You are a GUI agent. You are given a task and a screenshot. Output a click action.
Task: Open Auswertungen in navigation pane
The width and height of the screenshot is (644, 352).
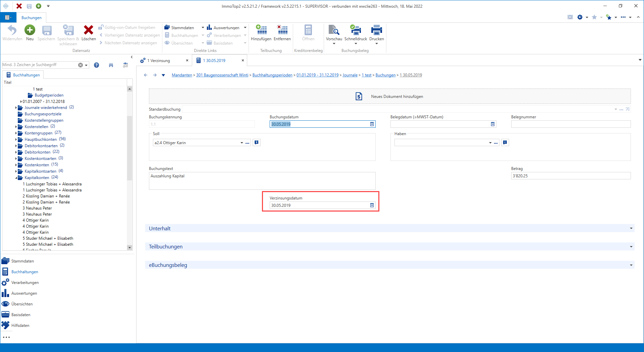(x=24, y=293)
